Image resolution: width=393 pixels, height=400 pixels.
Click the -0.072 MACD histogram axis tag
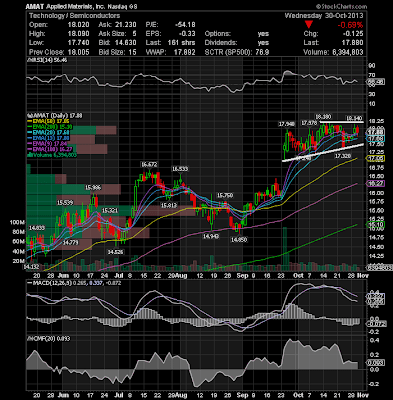[377, 324]
